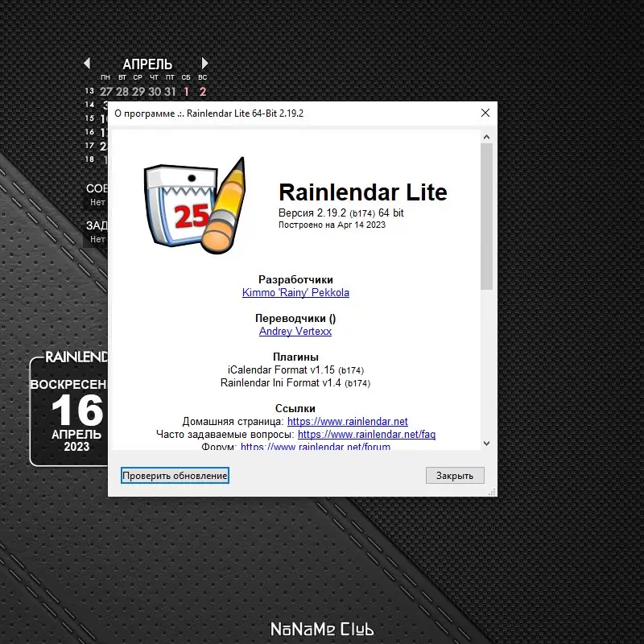Screen dimensions: 644x644
Task: Open the rainlendar.net/forum link
Action: [x=316, y=447]
